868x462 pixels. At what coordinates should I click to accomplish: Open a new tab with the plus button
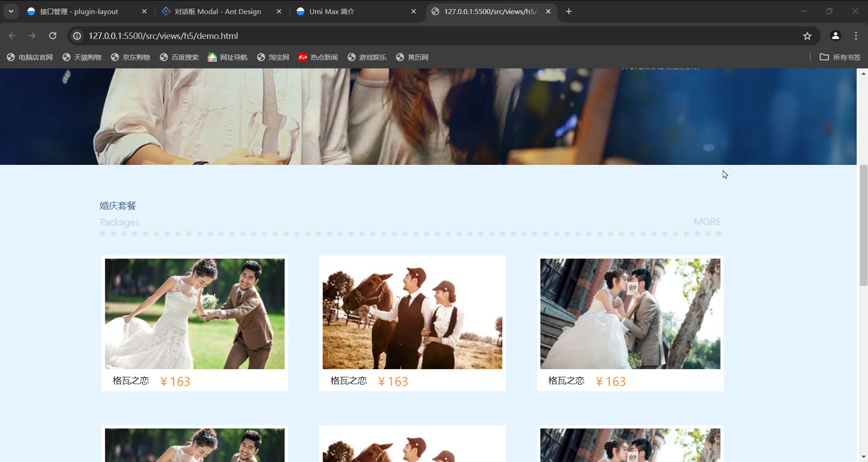coord(569,11)
